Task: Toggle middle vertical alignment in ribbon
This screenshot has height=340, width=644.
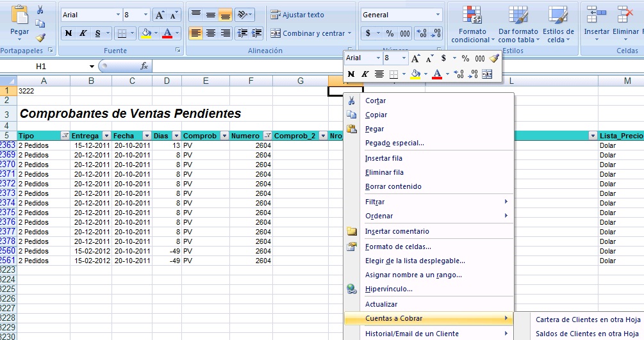Action: [x=211, y=15]
